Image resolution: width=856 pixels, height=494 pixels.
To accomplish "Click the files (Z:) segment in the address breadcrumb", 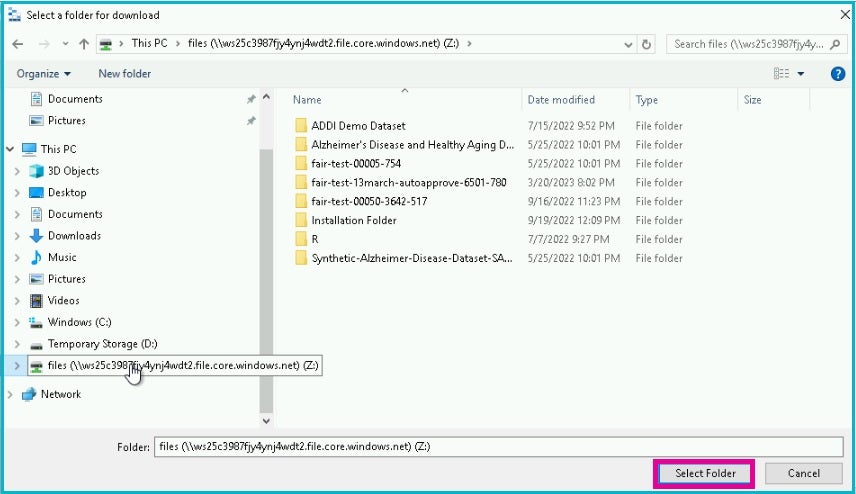I will click(x=323, y=43).
